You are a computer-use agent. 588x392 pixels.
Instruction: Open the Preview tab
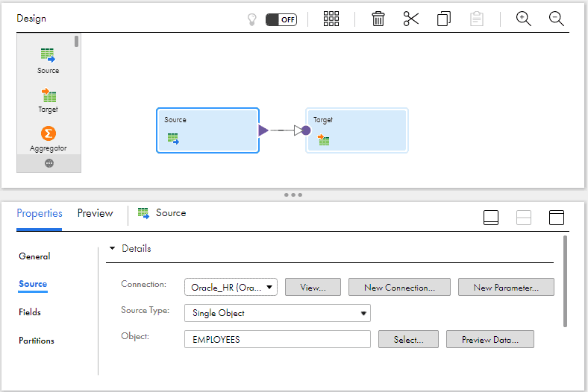tap(96, 213)
